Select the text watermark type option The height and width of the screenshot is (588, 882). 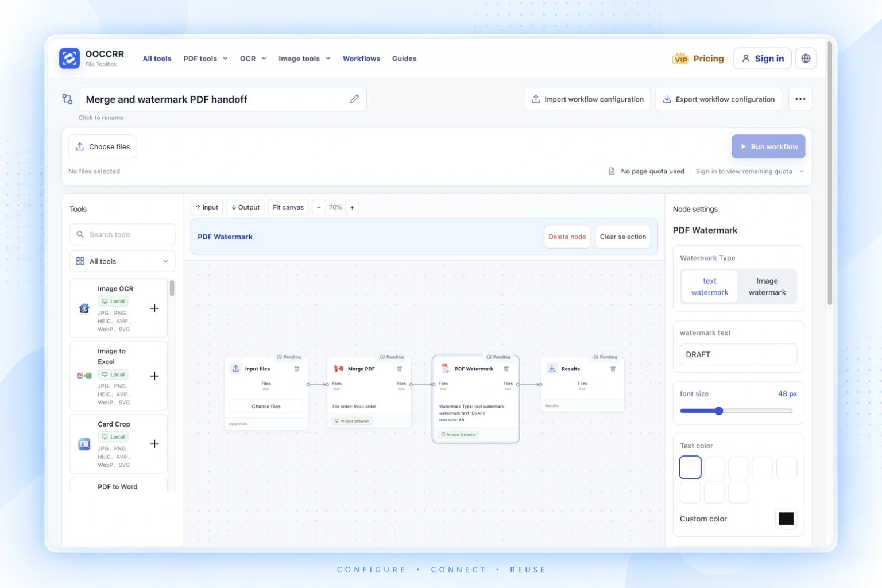click(709, 287)
